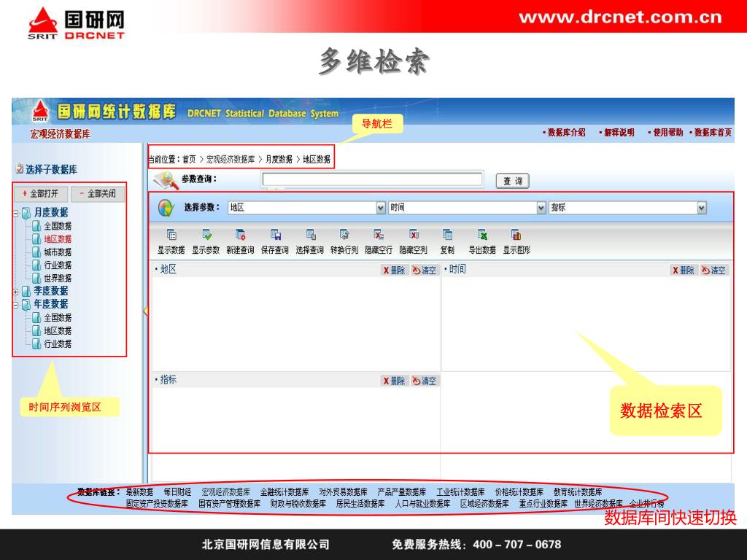Click 宏观经济数据库 in the breadcrumb
This screenshot has height=560, width=747.
point(231,159)
